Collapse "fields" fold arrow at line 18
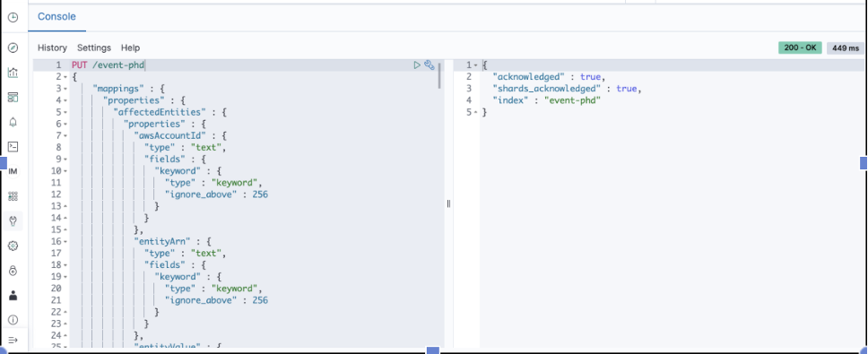The height and width of the screenshot is (354, 868). point(65,265)
